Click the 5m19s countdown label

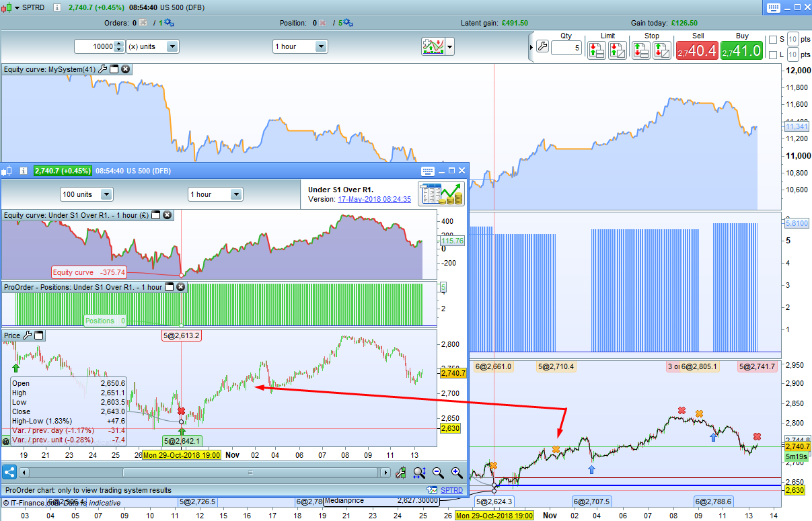796,457
